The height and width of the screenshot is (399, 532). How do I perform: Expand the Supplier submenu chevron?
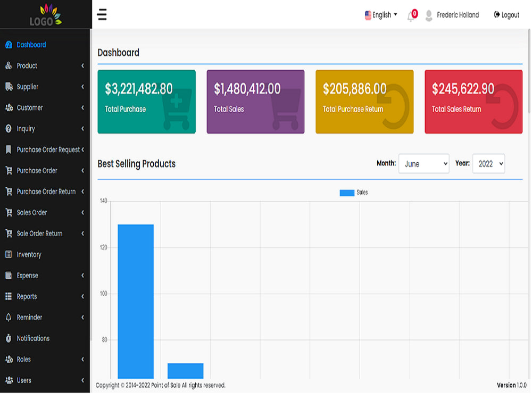click(82, 87)
